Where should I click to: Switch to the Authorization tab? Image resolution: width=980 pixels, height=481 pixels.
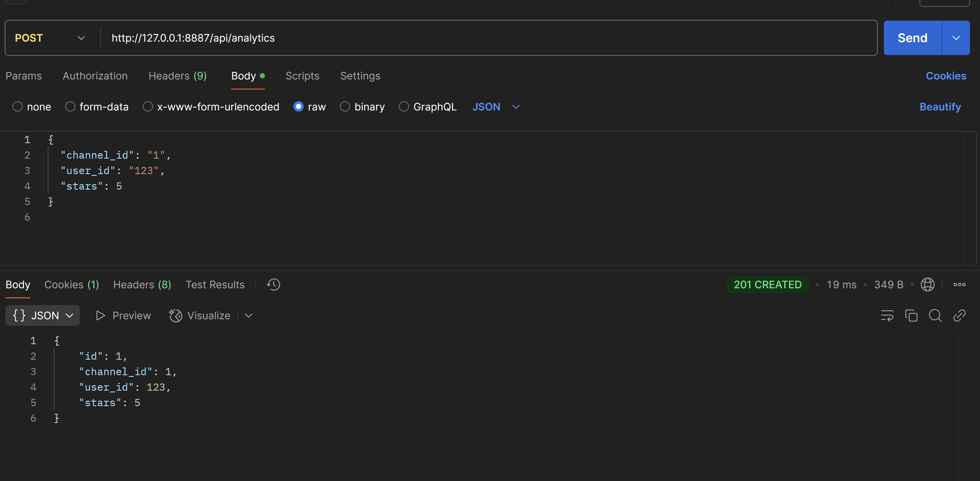tap(95, 76)
